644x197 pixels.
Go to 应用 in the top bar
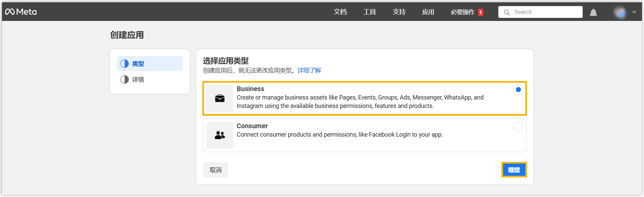click(428, 12)
